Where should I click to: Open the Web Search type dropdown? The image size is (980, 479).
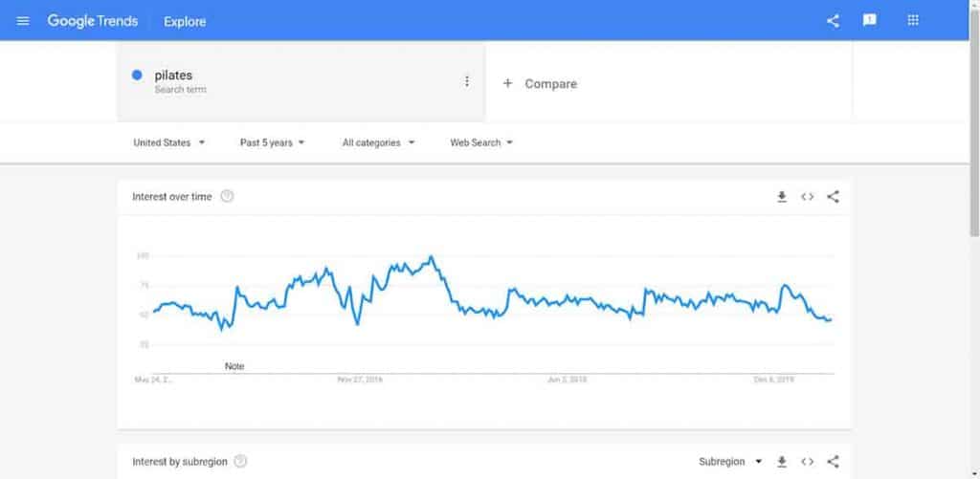click(481, 142)
